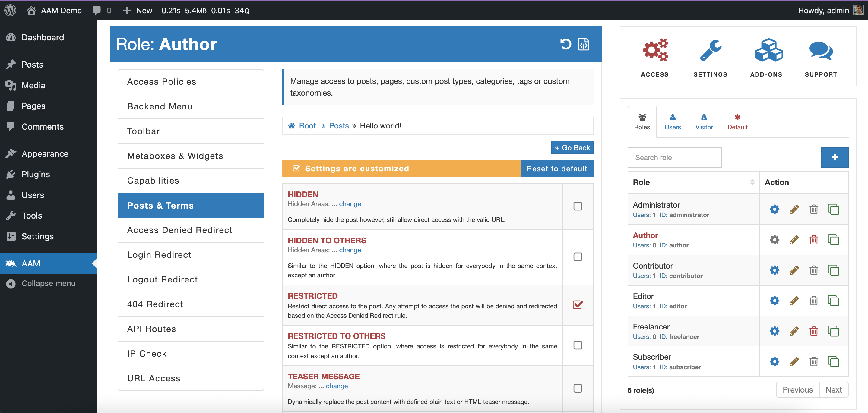Open Toolbar section
The height and width of the screenshot is (413, 868).
191,131
